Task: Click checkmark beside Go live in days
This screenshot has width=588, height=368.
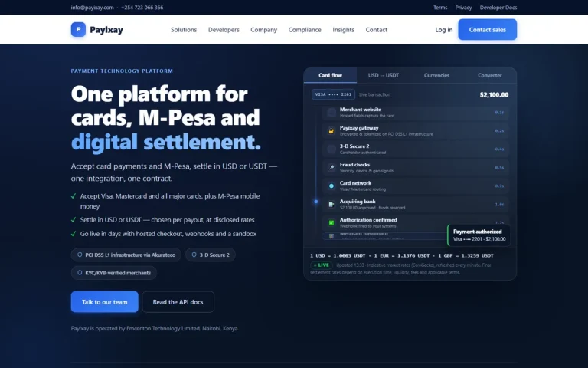Action: [x=73, y=234]
